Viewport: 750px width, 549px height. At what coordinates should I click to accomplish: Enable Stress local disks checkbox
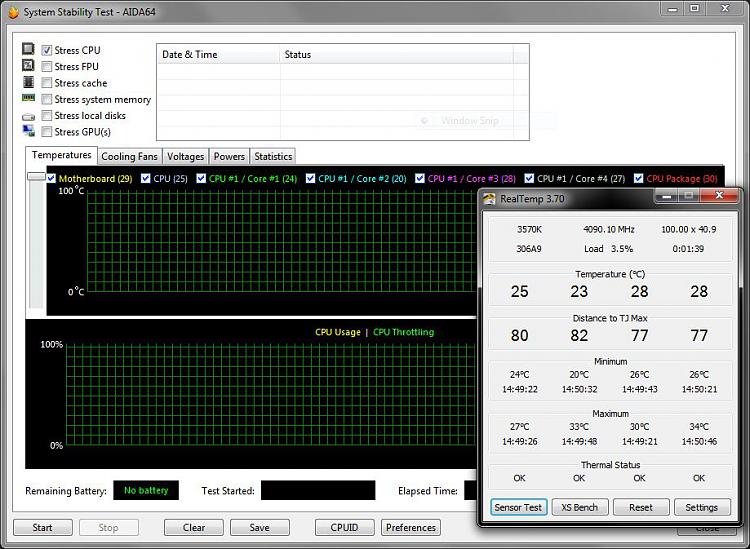click(46, 116)
